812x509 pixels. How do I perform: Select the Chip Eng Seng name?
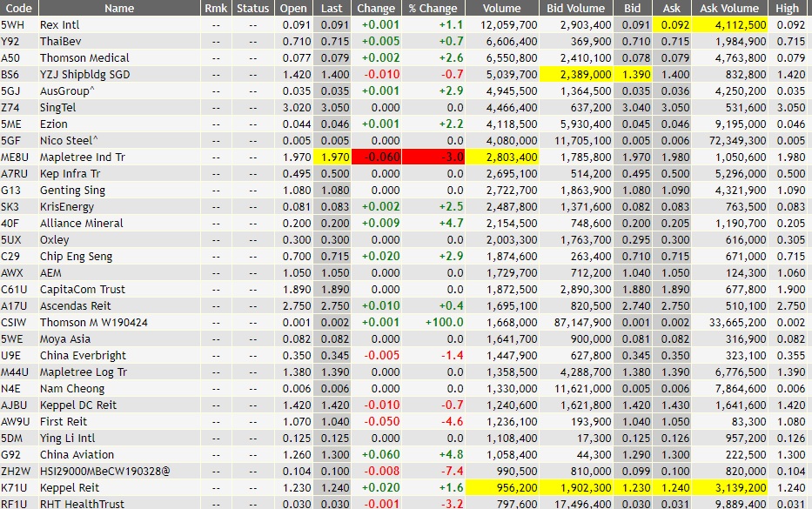[x=76, y=257]
